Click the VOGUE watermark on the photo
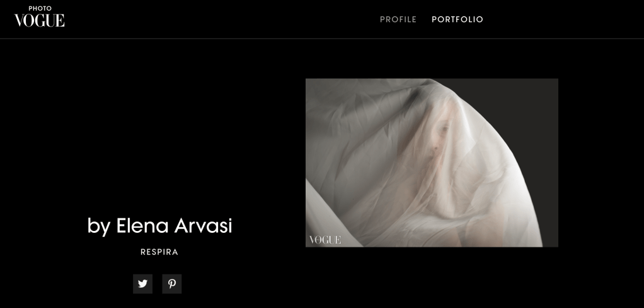Viewport: 644px width, 308px height. (x=325, y=240)
